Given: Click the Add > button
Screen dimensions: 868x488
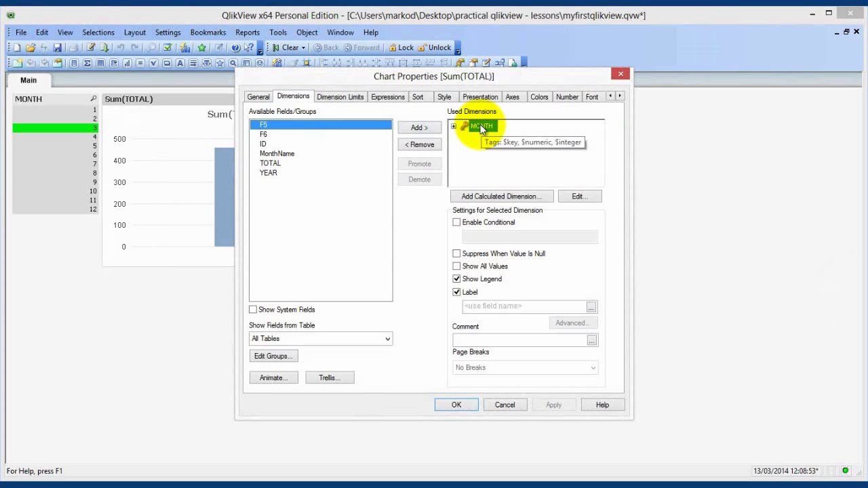Looking at the screenshot, I should point(419,127).
